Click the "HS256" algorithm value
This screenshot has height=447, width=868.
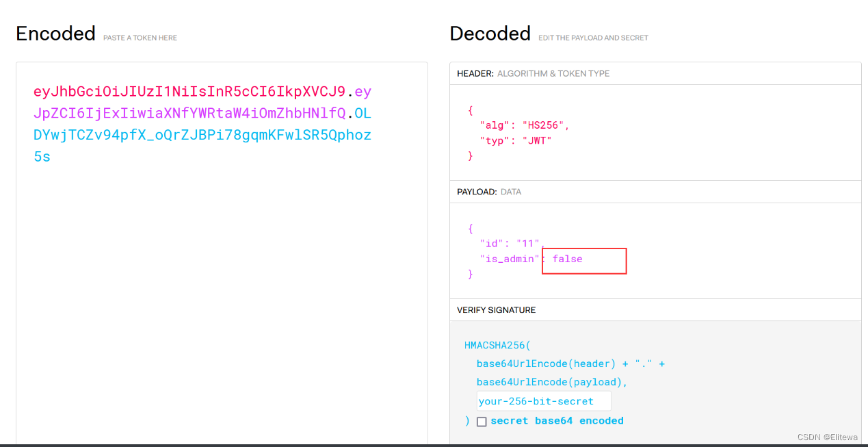pos(544,125)
